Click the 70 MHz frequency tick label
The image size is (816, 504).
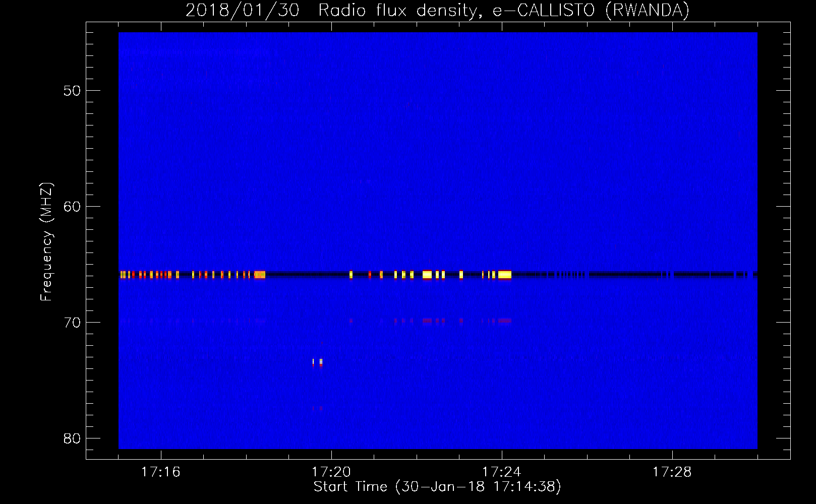tap(72, 323)
